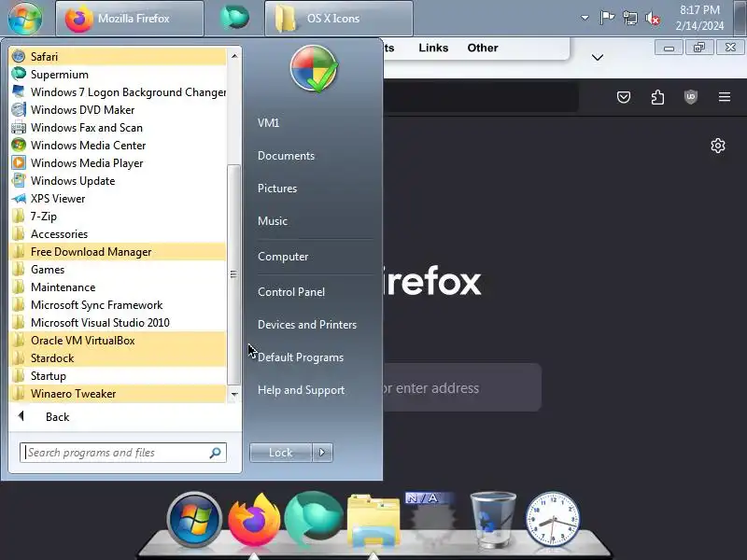The image size is (747, 560).
Task: Open Windows Update
Action: [118, 181]
